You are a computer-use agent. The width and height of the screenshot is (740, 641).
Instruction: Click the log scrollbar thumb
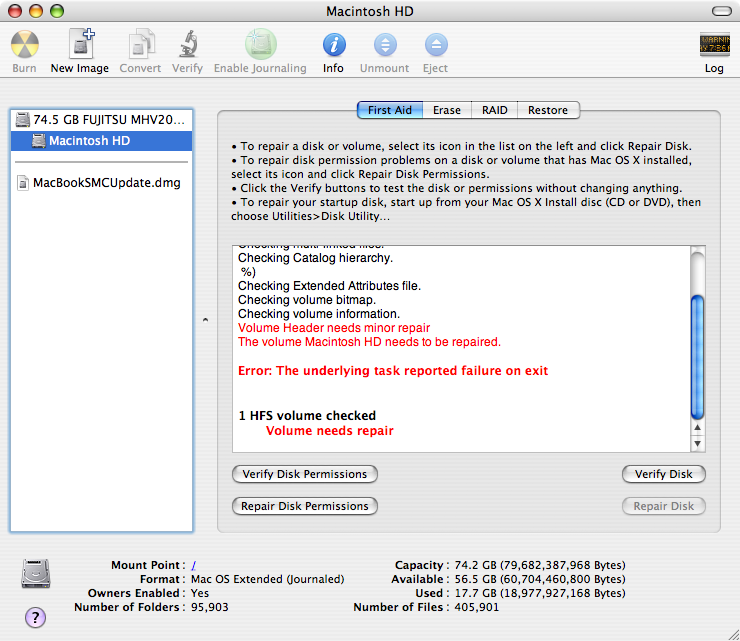point(698,357)
